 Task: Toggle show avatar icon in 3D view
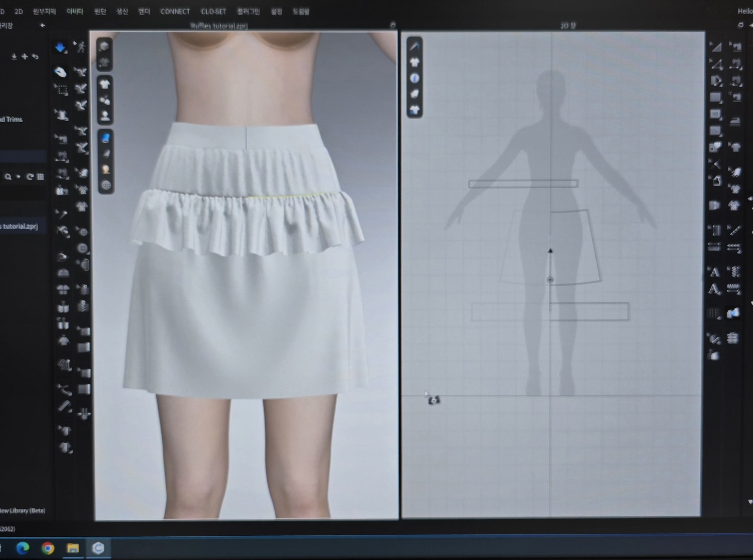[105, 116]
